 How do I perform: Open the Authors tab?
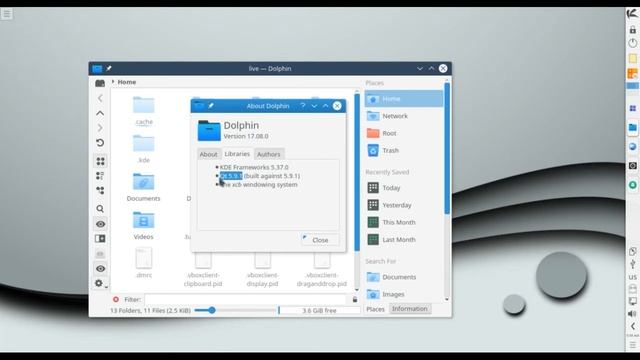click(269, 154)
